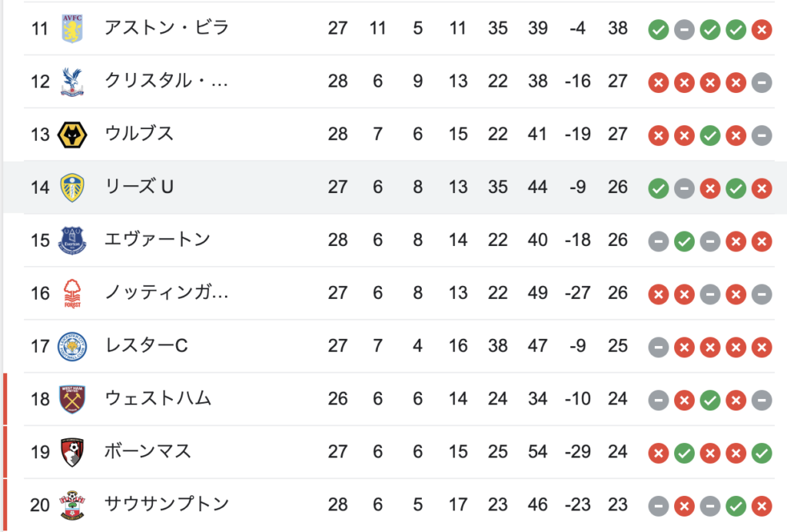Viewport: 787px width, 532px height.
Task: Click the truncated クリスタル・… team name
Action: click(x=167, y=81)
